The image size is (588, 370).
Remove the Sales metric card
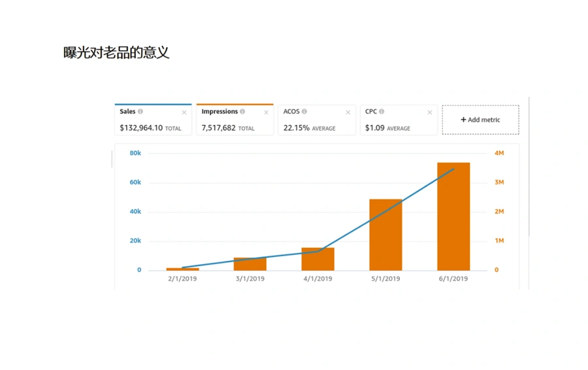[184, 112]
